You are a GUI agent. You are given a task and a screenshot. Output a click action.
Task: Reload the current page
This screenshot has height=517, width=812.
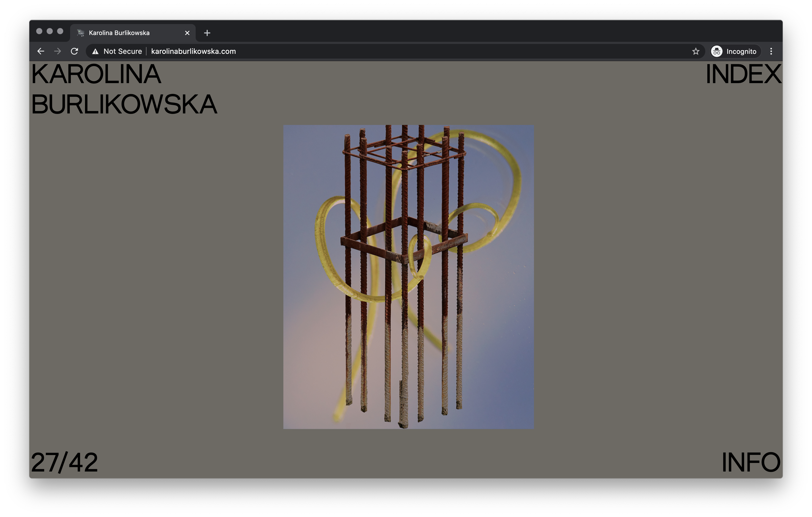[75, 51]
